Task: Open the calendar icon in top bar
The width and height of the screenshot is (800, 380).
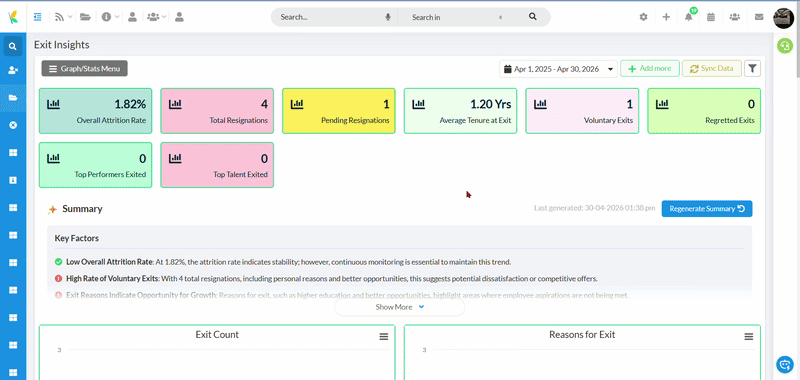Action: coord(711,17)
